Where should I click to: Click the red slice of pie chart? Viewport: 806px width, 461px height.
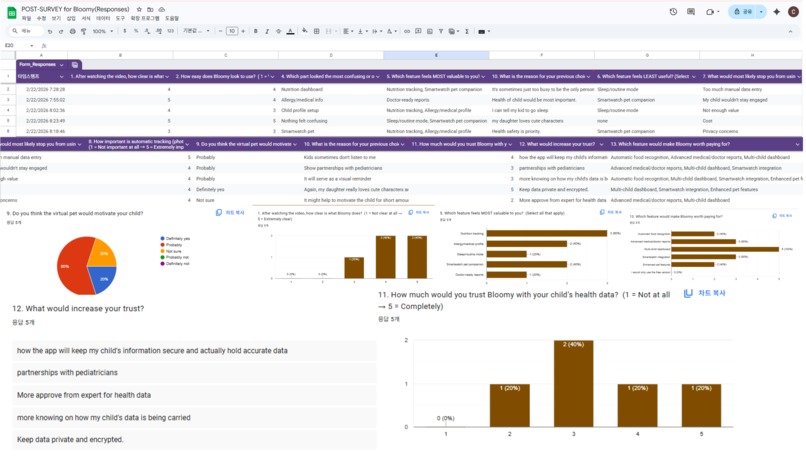pos(72,267)
